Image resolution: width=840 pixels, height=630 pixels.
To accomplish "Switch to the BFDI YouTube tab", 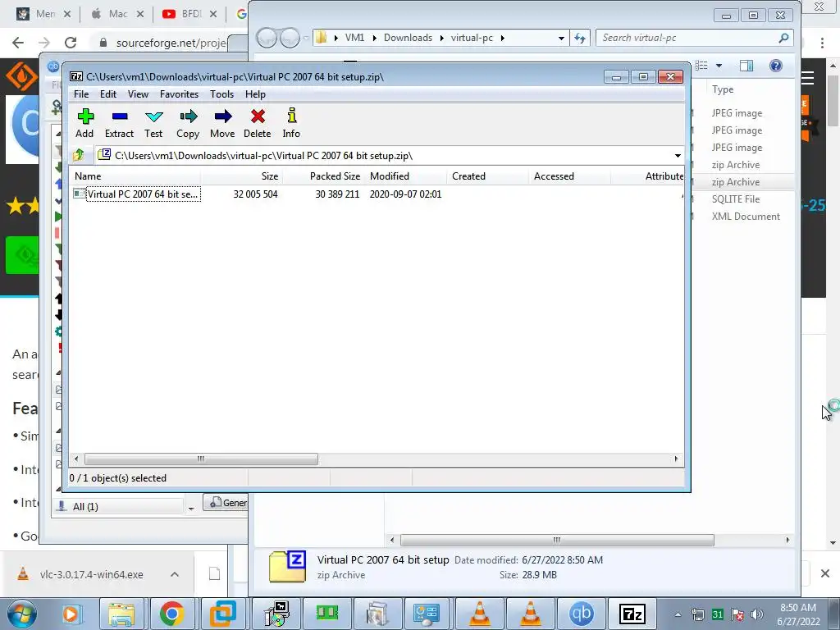I will pos(190,14).
